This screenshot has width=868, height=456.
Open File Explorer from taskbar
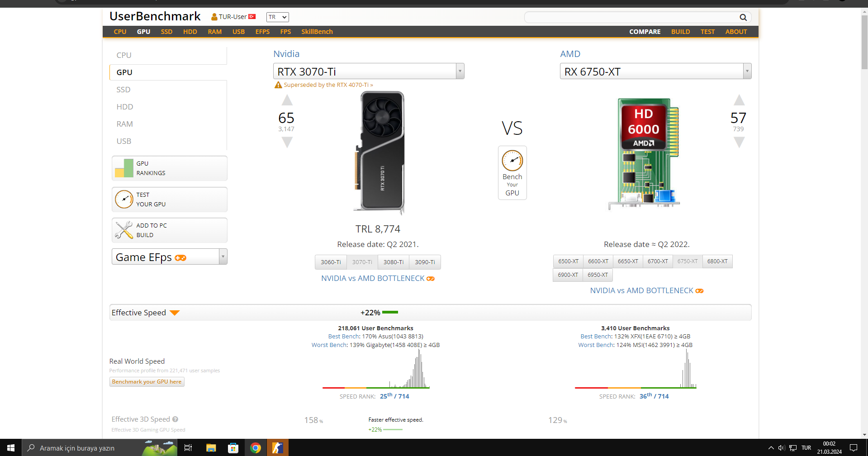click(211, 448)
